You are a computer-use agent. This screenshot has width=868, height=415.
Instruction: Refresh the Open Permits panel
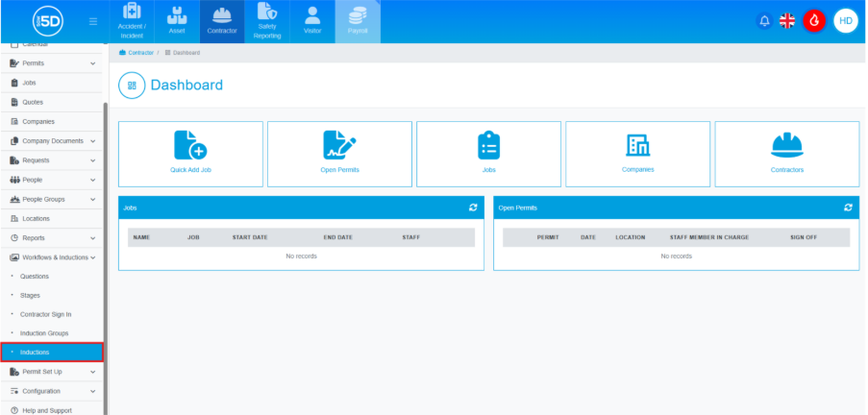click(x=848, y=207)
